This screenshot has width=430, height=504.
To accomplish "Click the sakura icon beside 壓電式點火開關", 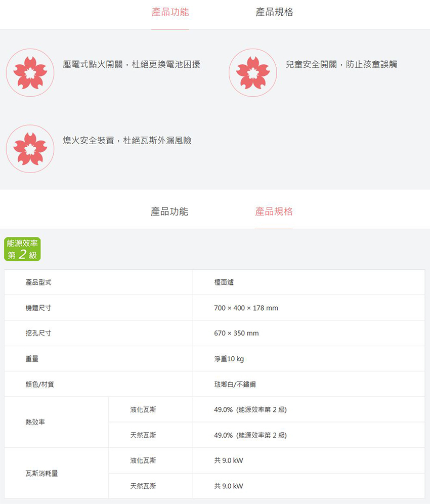I will tap(30, 72).
